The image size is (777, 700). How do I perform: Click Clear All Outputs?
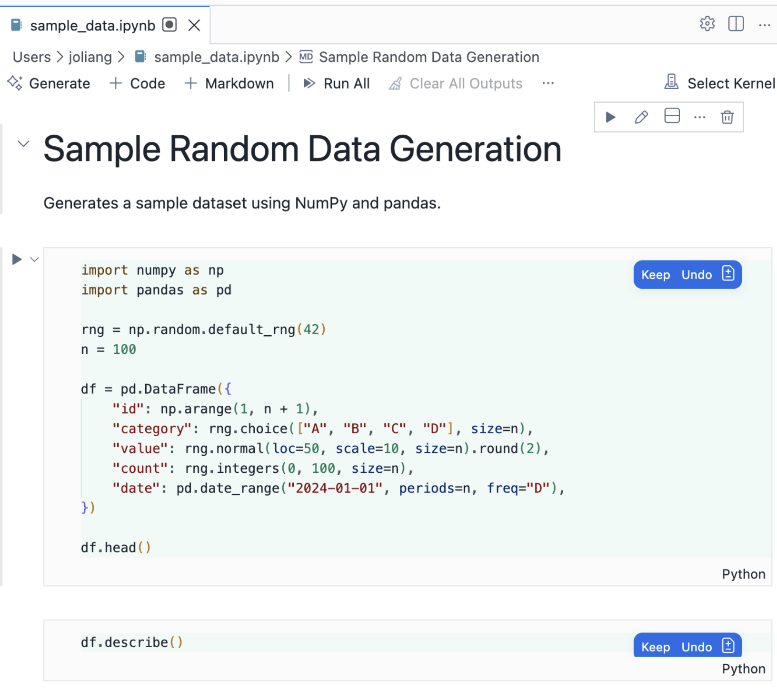pyautogui.click(x=456, y=83)
